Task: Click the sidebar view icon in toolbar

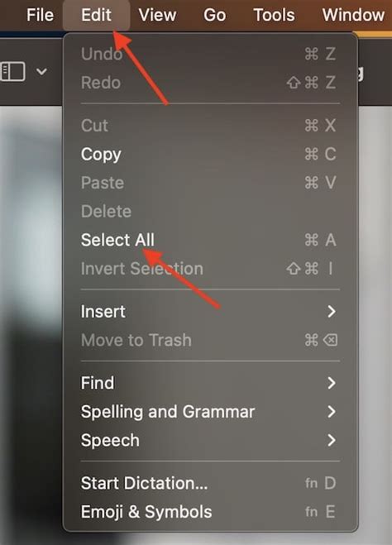Action: click(x=12, y=72)
